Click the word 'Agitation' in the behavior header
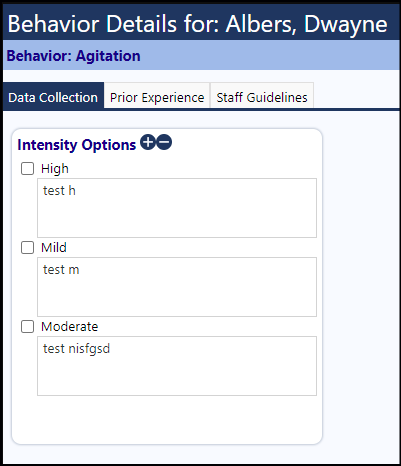The height and width of the screenshot is (466, 401). coord(108,56)
